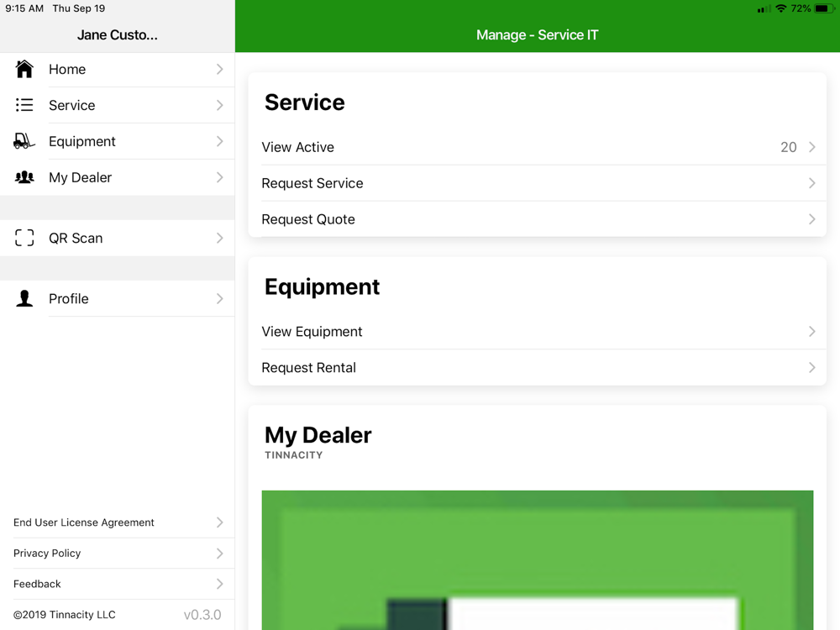The image size is (840, 630).
Task: Launch the QR Scan frame icon
Action: tap(24, 238)
